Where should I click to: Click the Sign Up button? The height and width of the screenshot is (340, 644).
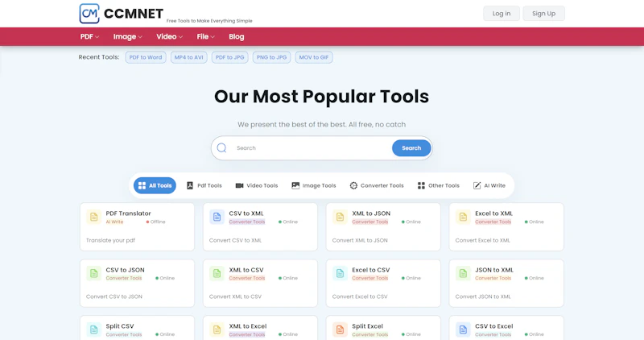tap(544, 14)
